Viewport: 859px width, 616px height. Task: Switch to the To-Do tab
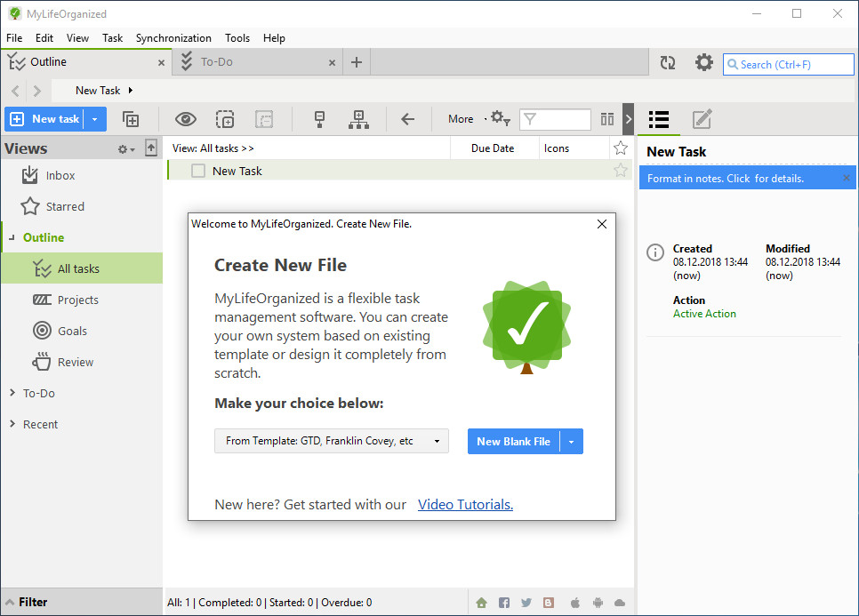click(x=258, y=62)
